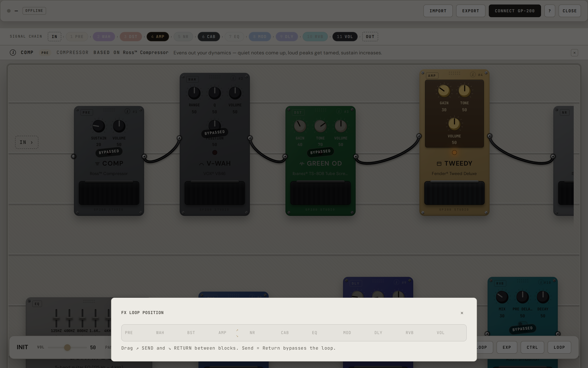Toggle the COMP pedal footswitch
Screen dimensions: 588x368
109,193
